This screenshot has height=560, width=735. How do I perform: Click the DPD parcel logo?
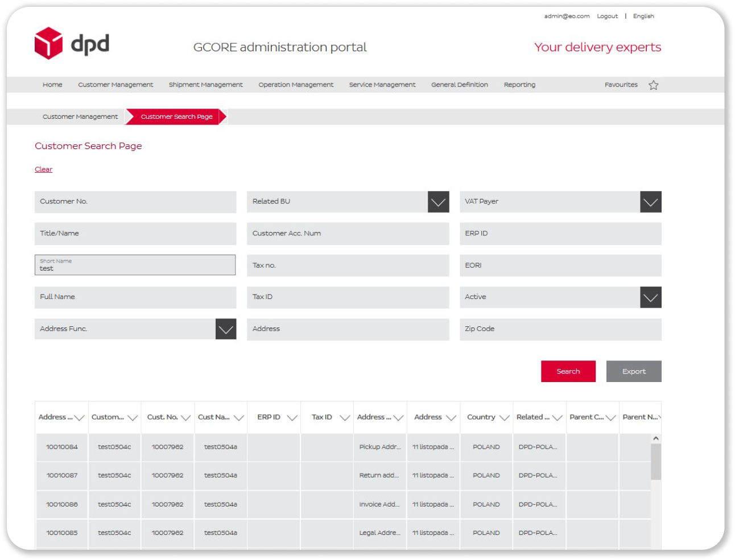(x=48, y=43)
